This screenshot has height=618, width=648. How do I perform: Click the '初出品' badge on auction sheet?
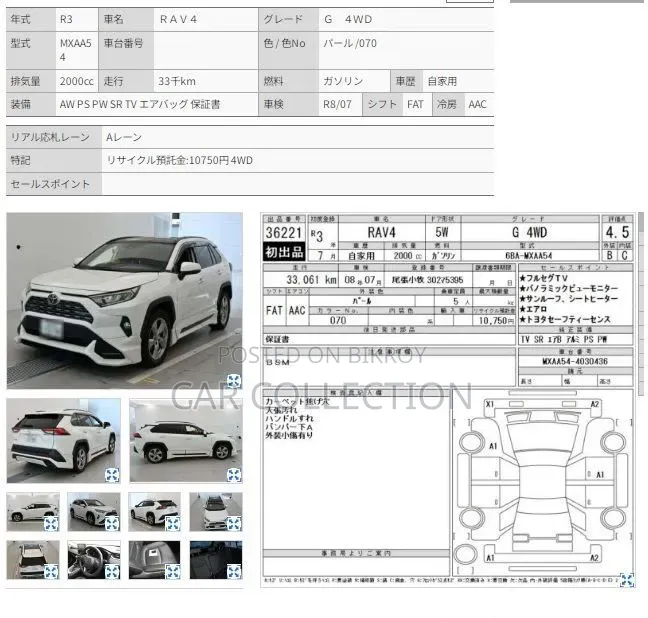(x=284, y=252)
